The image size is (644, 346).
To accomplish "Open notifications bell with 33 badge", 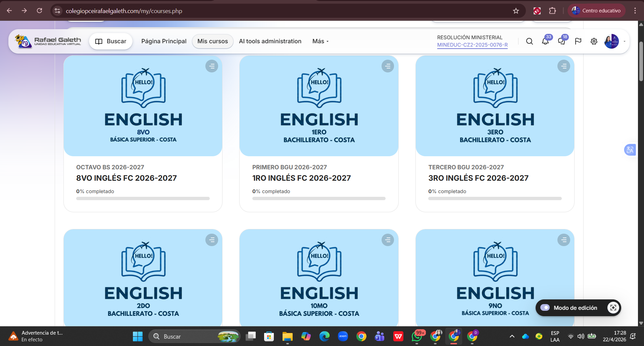I will tap(545, 41).
